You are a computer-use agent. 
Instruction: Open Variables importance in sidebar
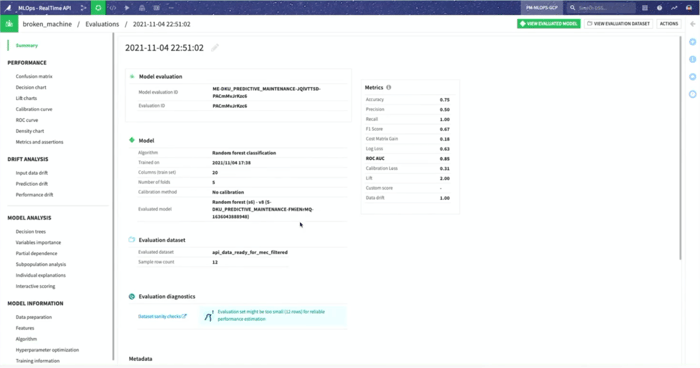[x=38, y=243]
